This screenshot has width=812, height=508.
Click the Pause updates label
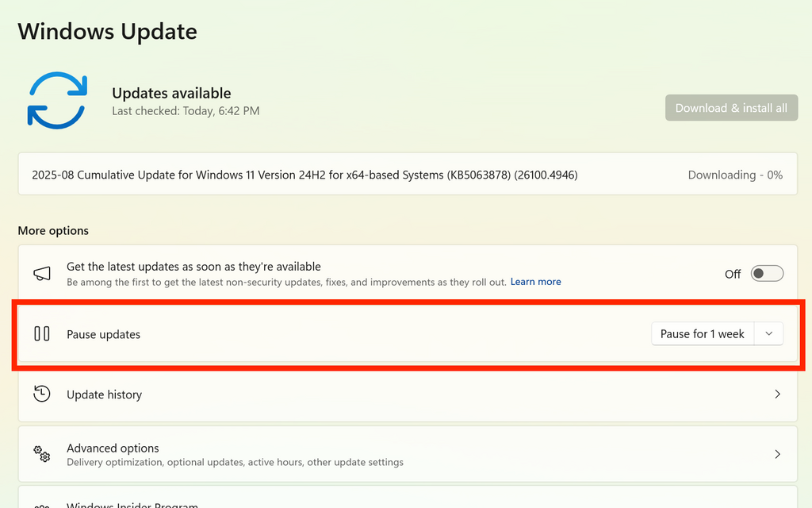pyautogui.click(x=104, y=334)
